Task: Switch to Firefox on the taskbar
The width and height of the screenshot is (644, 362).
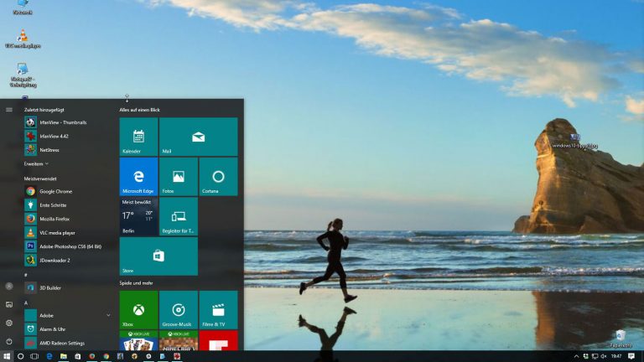Action: coord(92,356)
